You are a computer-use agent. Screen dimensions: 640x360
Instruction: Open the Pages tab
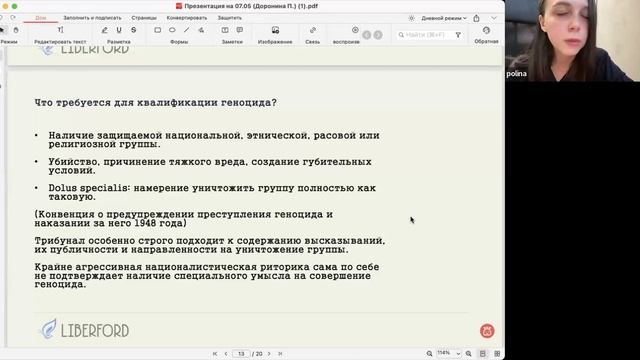(x=144, y=18)
